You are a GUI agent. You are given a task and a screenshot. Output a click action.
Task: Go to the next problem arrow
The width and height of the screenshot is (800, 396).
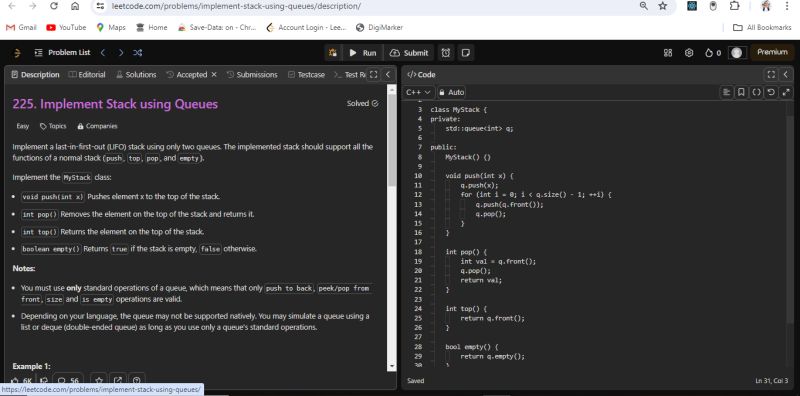click(120, 53)
